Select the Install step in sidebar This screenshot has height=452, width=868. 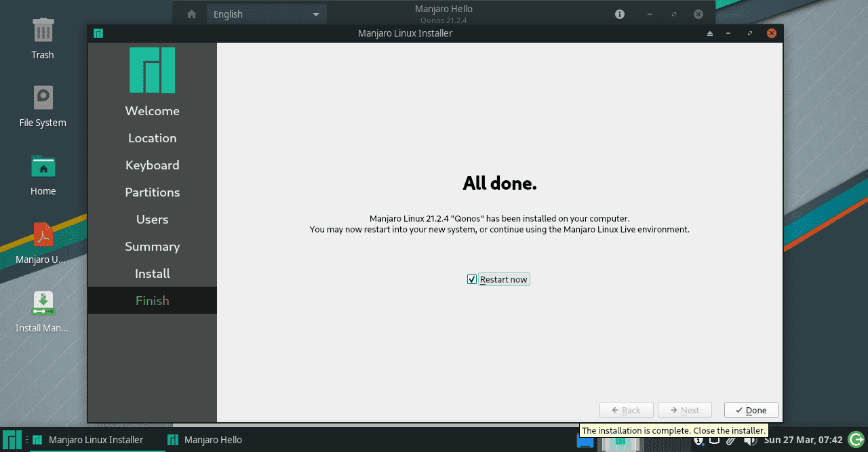click(x=152, y=274)
